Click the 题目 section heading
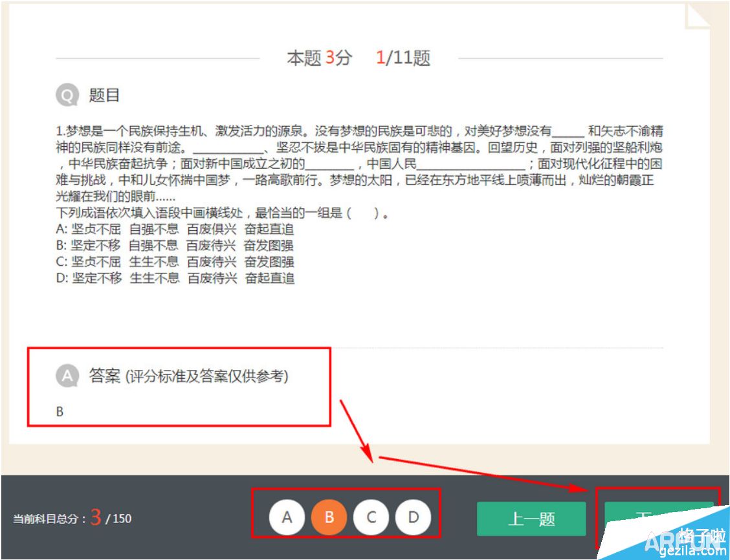The image size is (730, 560). (x=104, y=96)
